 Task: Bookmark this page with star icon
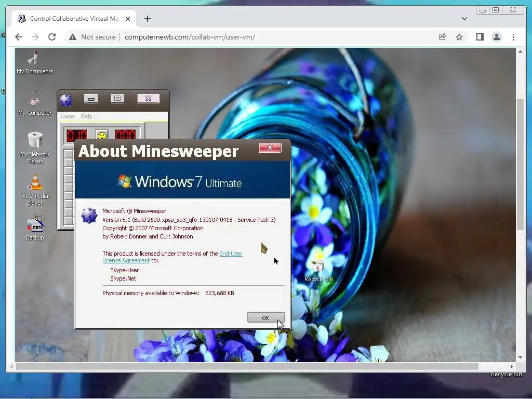(x=459, y=37)
